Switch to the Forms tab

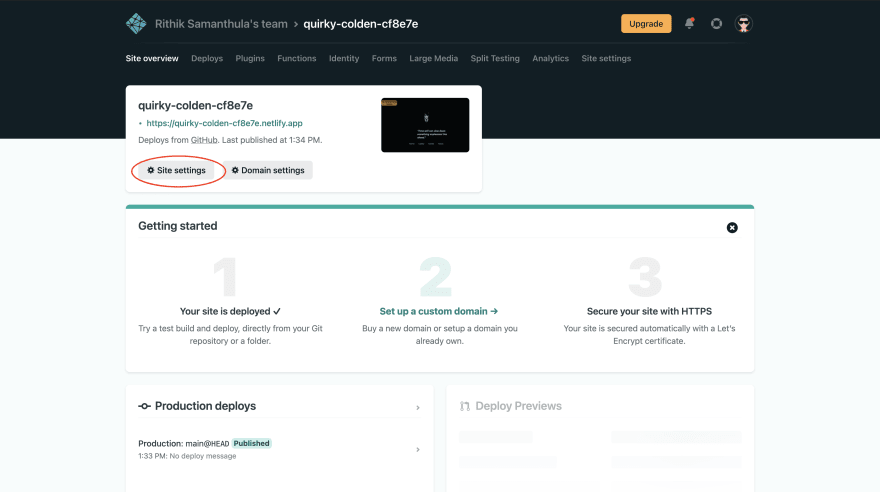(x=384, y=58)
